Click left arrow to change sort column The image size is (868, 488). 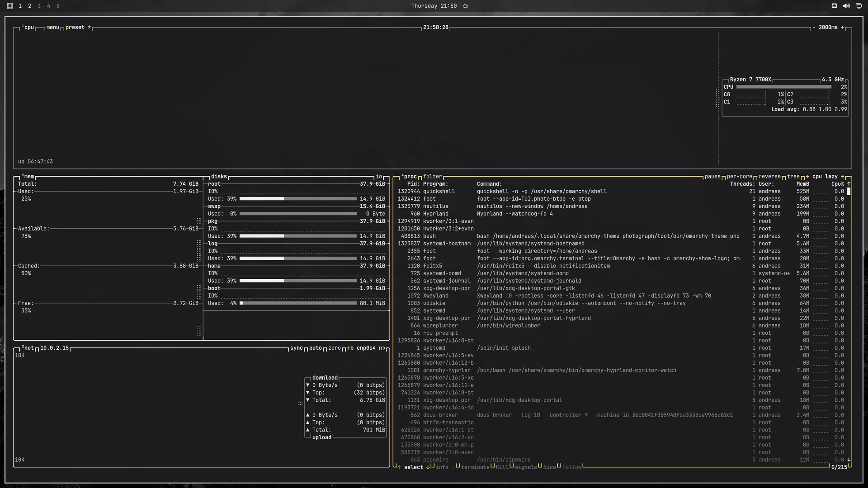click(x=807, y=177)
